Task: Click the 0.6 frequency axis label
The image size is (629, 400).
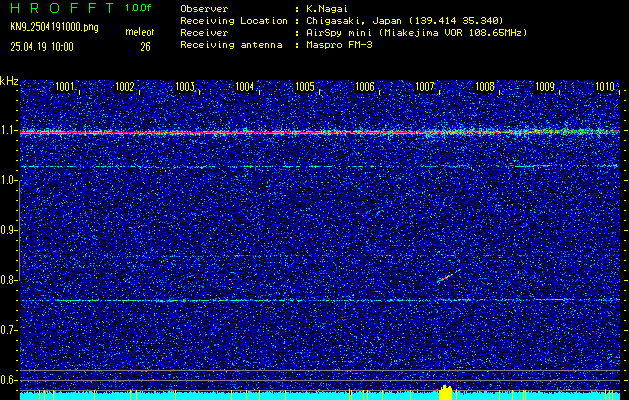Action: tap(8, 380)
